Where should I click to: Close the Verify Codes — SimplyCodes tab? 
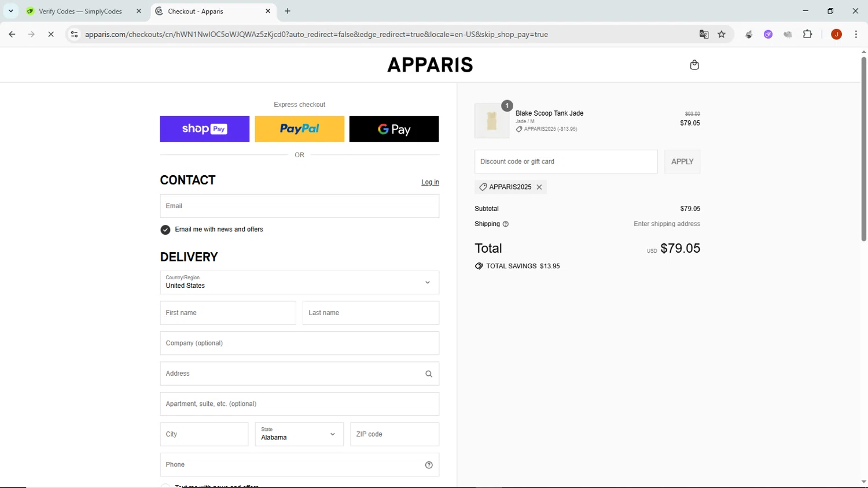(x=139, y=11)
